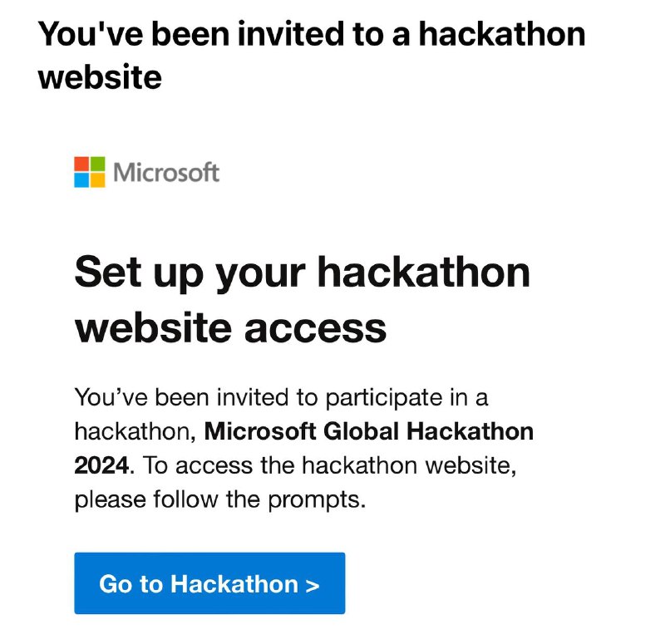Click the You've been invited to participate line

(x=281, y=399)
